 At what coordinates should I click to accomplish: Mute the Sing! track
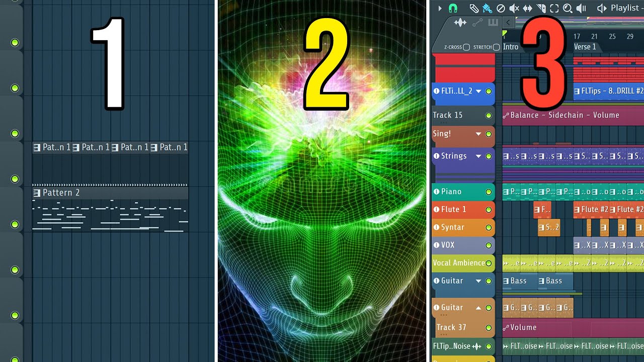(488, 134)
